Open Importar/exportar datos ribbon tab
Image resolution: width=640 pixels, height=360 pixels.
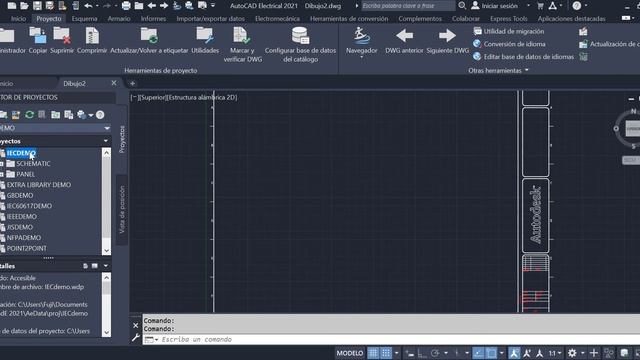211,19
